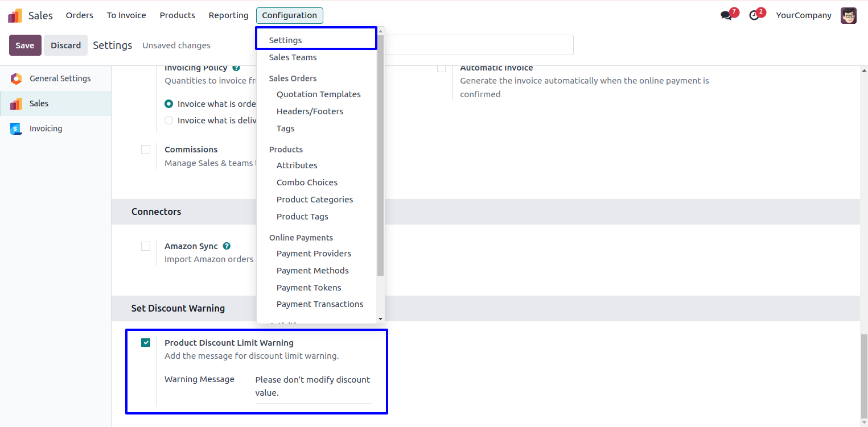Expand the Orders menu
Screen dimensions: 868x427
(79, 15)
